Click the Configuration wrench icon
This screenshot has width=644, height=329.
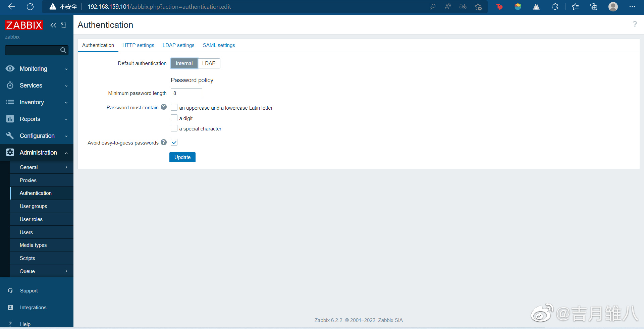click(x=10, y=135)
